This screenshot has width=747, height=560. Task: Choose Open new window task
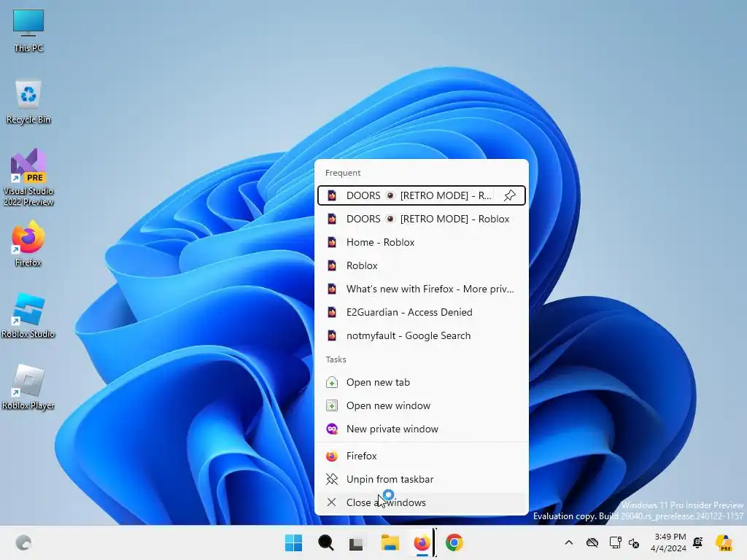pos(421,405)
